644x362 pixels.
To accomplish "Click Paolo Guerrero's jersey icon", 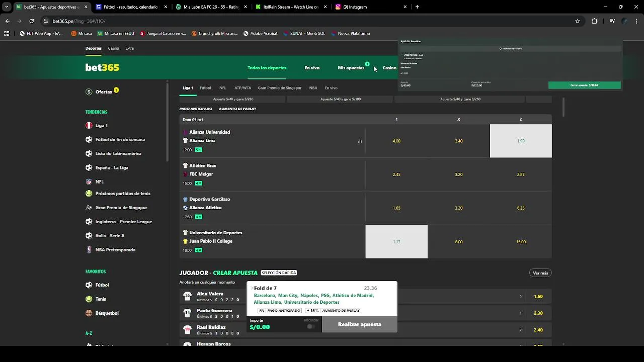I will tap(188, 313).
